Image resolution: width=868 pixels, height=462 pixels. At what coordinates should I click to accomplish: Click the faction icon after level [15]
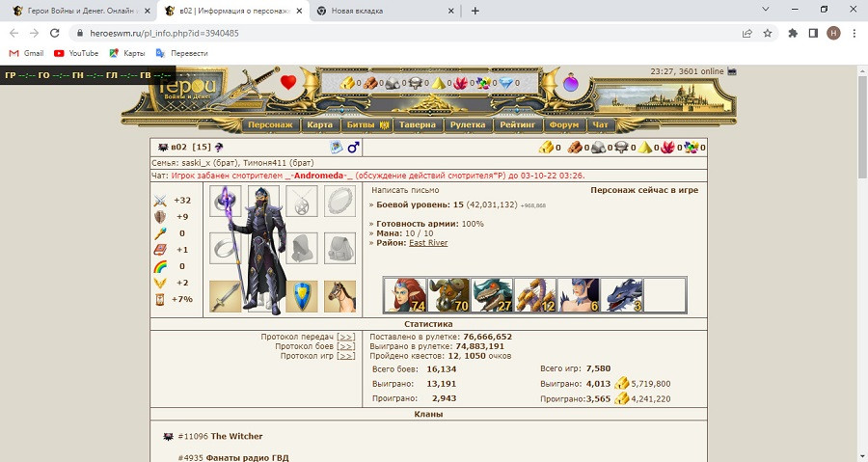pos(219,148)
